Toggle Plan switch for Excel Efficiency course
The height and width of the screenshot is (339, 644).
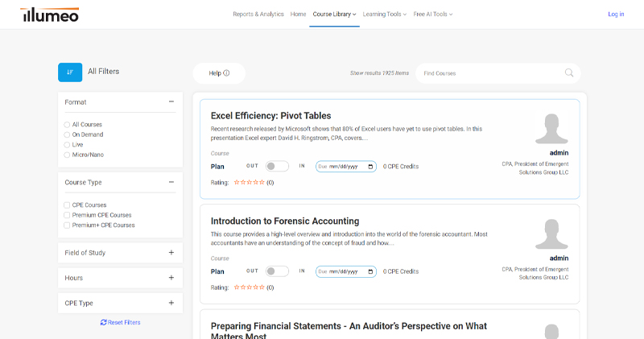[277, 167]
